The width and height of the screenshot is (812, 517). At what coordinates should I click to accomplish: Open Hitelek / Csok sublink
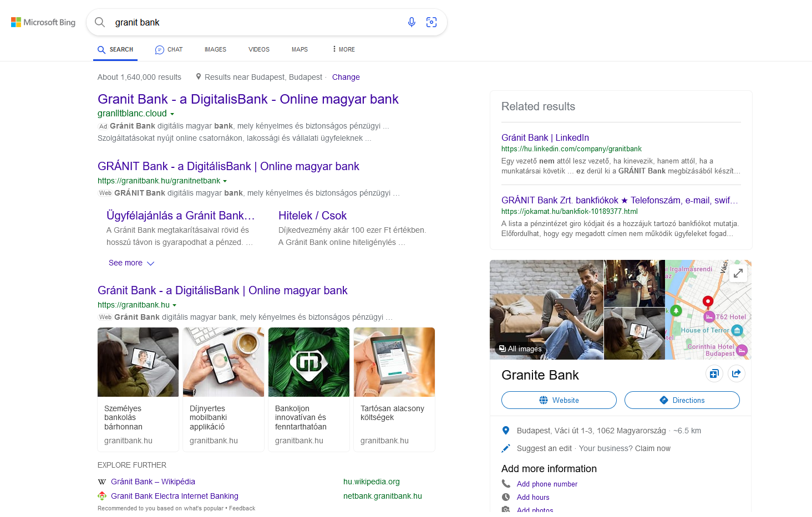coord(312,216)
